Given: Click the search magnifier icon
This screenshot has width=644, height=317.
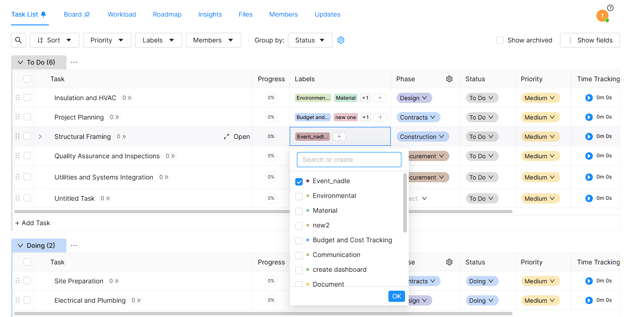Looking at the screenshot, I should click(18, 40).
